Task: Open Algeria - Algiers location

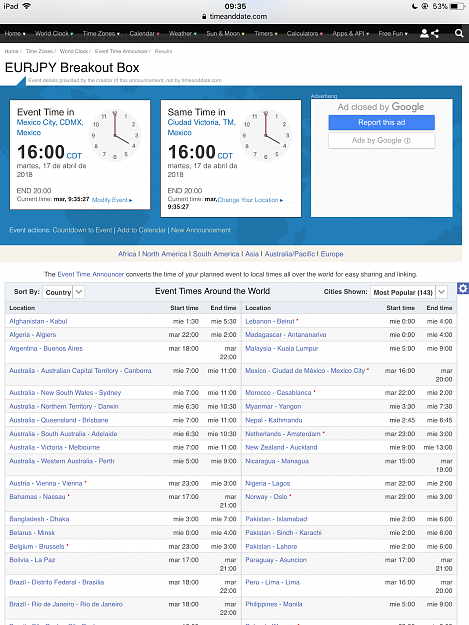Action: click(x=33, y=335)
